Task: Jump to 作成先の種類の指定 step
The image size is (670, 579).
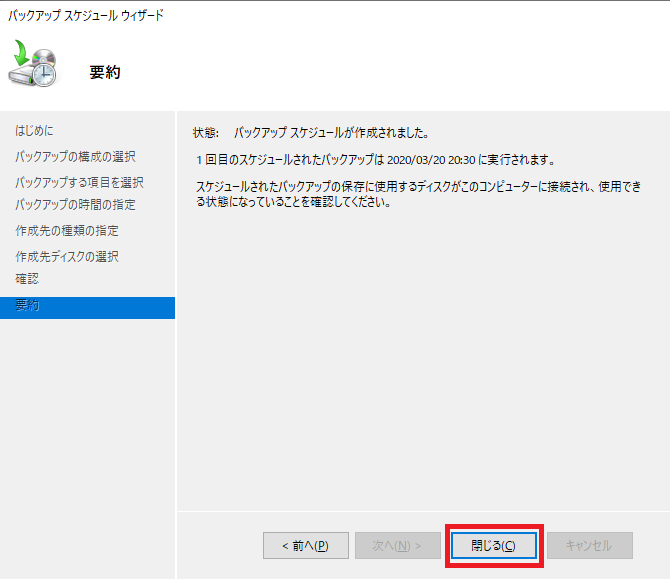Action: click(68, 231)
